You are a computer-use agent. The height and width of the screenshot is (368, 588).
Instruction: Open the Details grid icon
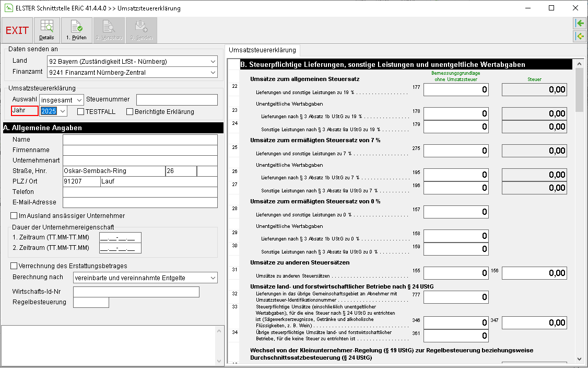pos(46,30)
